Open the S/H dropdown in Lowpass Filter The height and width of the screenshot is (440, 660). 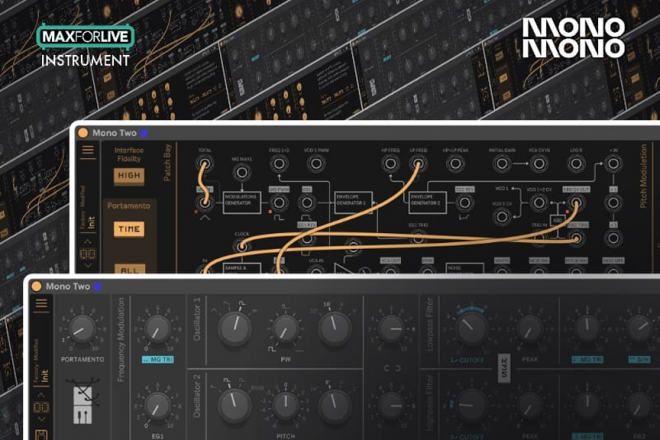point(639,360)
